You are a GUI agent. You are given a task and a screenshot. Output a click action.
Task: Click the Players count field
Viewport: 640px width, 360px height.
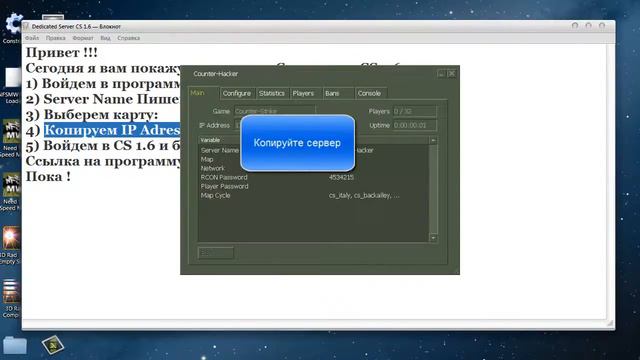415,111
